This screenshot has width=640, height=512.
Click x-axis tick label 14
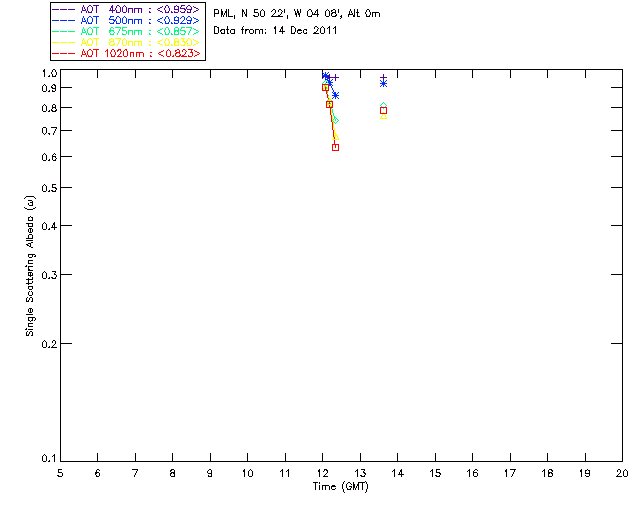point(398,473)
